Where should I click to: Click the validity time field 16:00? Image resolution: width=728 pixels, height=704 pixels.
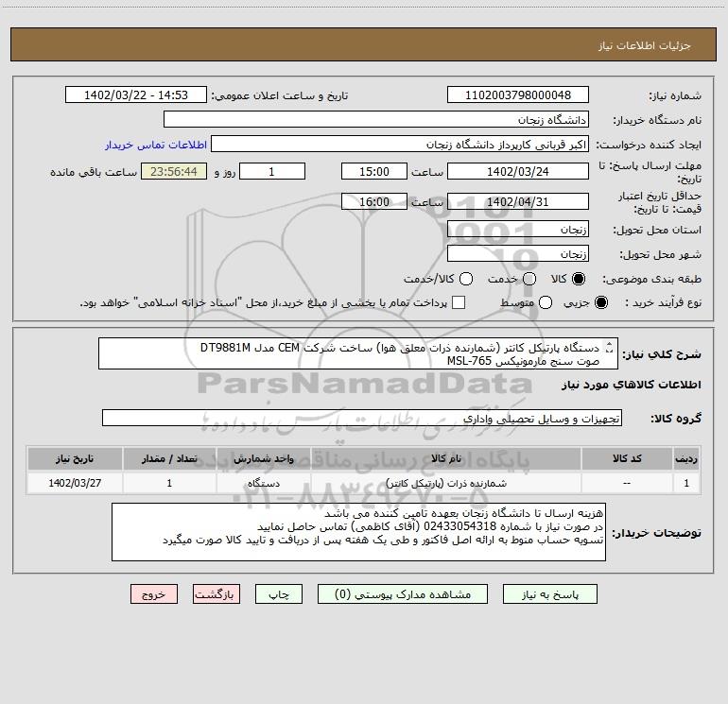coord(374,201)
